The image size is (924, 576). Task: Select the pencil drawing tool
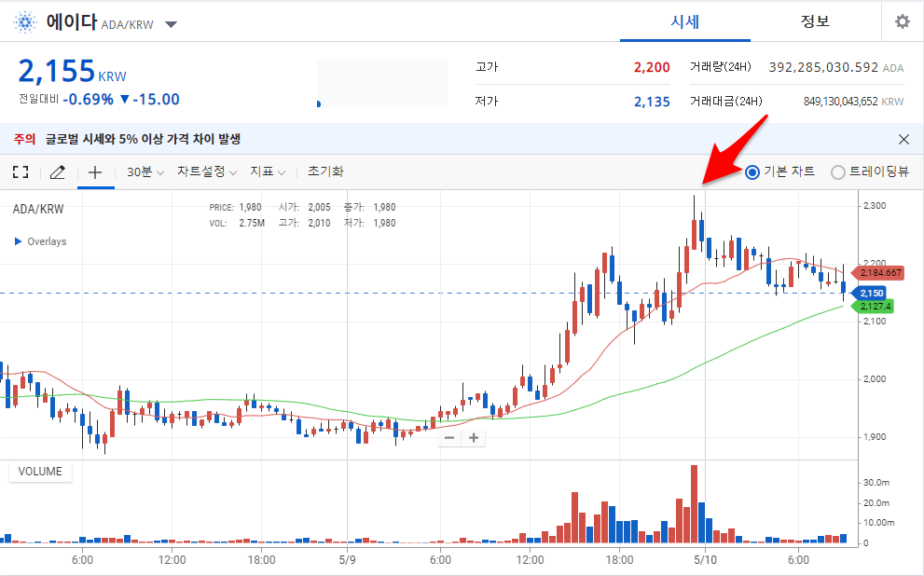(57, 172)
